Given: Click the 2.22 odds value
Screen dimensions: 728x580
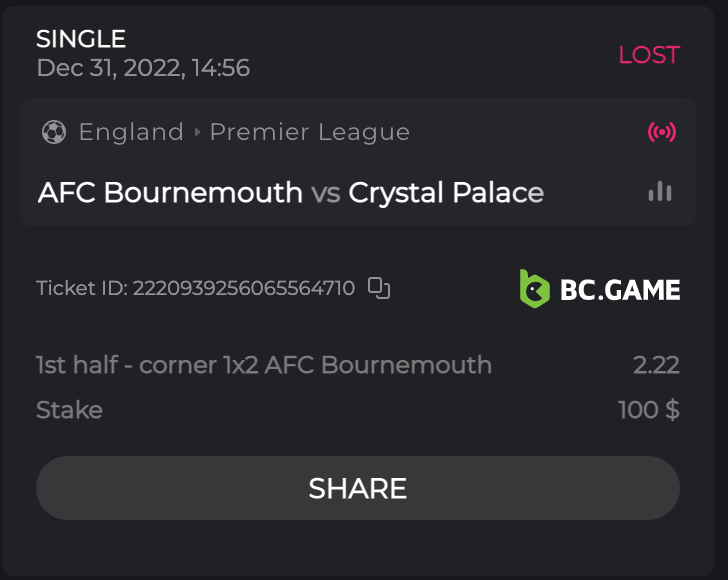Looking at the screenshot, I should 656,365.
